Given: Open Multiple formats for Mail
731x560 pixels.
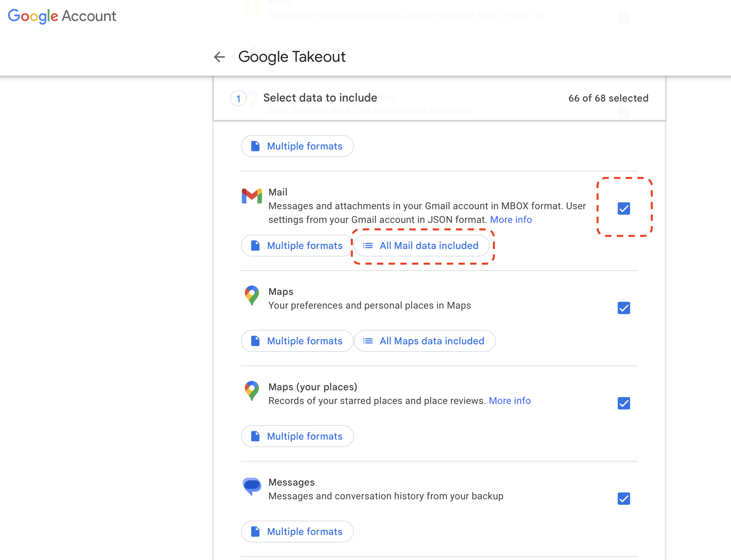Looking at the screenshot, I should pos(297,246).
